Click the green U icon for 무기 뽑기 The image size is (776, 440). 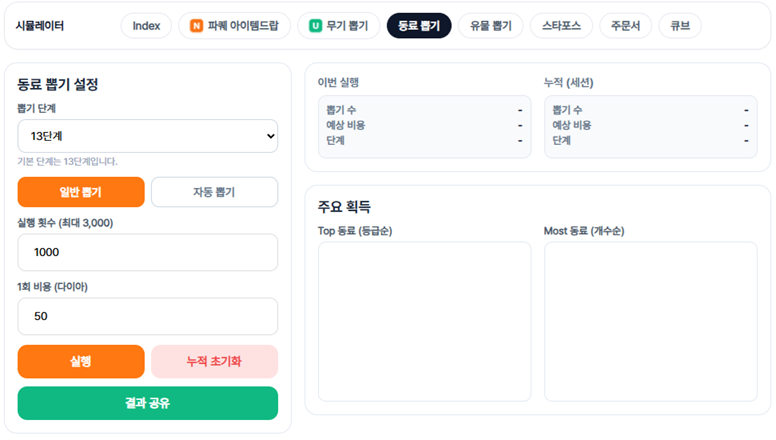pos(316,25)
